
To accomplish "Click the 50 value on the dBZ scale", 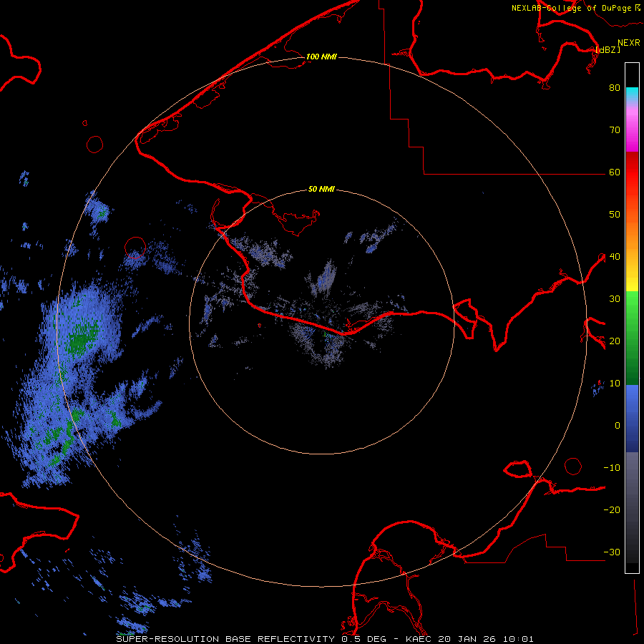I will (x=615, y=215).
